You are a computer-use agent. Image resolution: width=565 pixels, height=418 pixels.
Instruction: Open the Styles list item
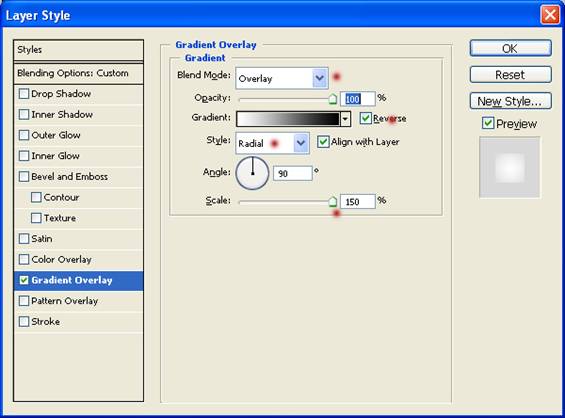[79, 50]
